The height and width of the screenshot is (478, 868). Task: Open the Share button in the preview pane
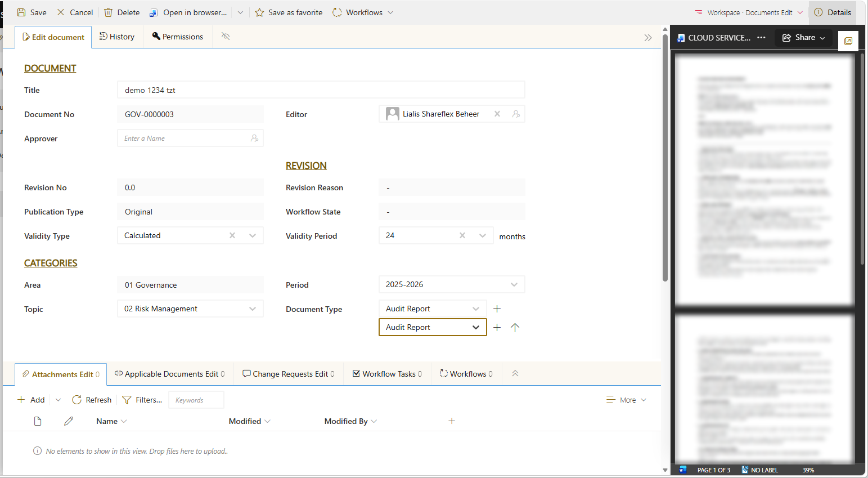tap(803, 38)
